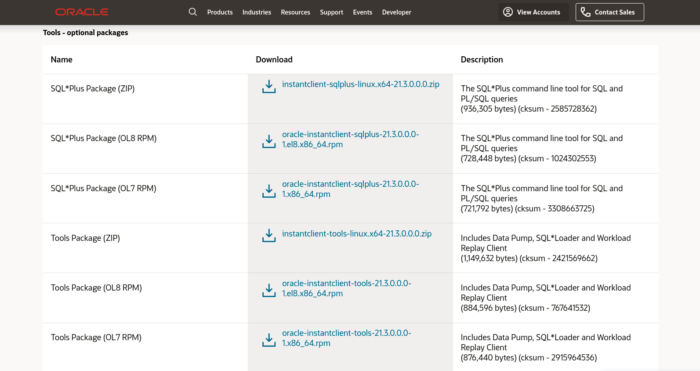
Task: Click description with cksum 3308663725
Action: (542, 198)
